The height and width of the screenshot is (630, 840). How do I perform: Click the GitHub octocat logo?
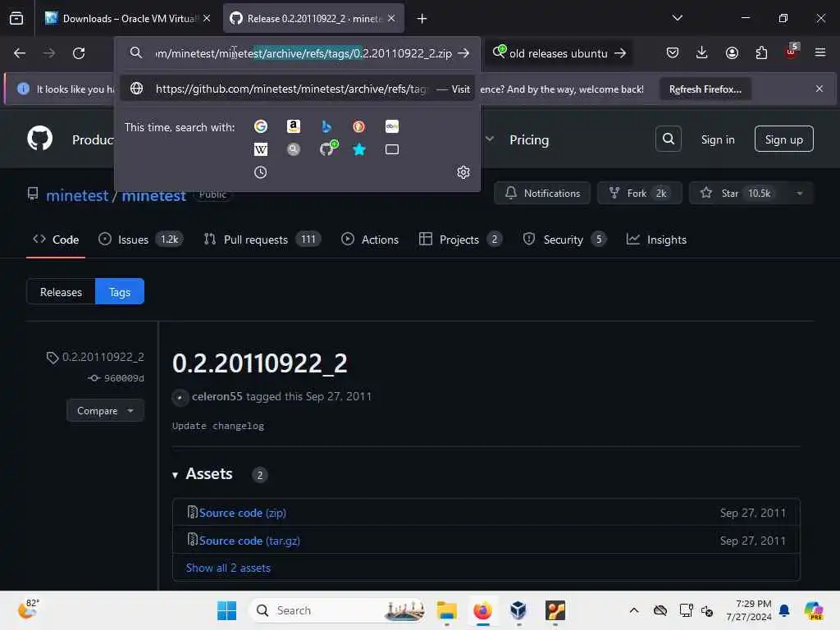pos(40,138)
